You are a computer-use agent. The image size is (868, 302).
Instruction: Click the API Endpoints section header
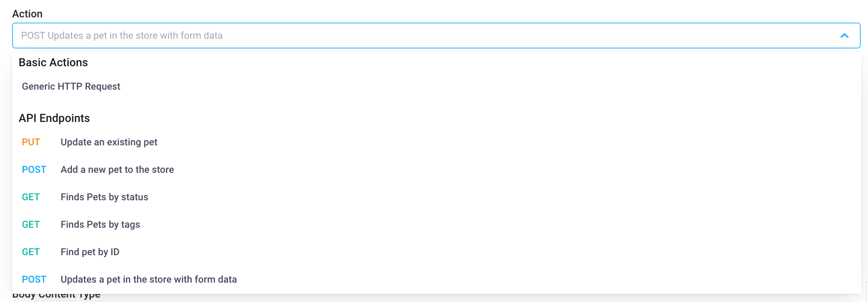point(54,118)
